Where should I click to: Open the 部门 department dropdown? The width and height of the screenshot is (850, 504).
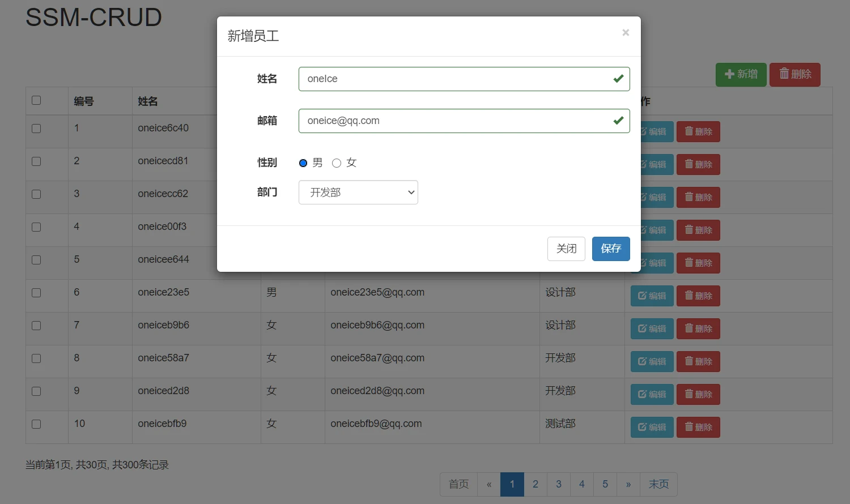[x=358, y=192]
